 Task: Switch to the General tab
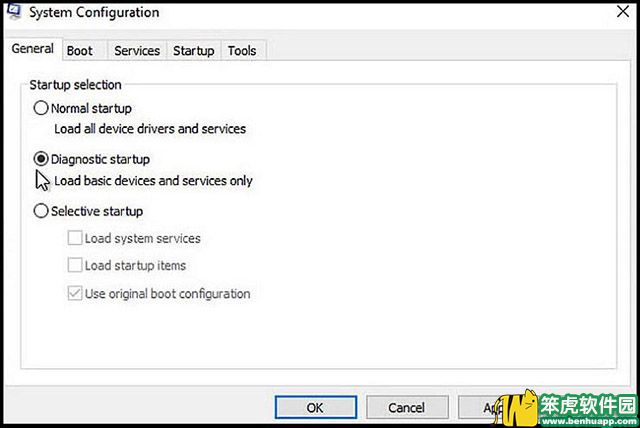pos(33,49)
